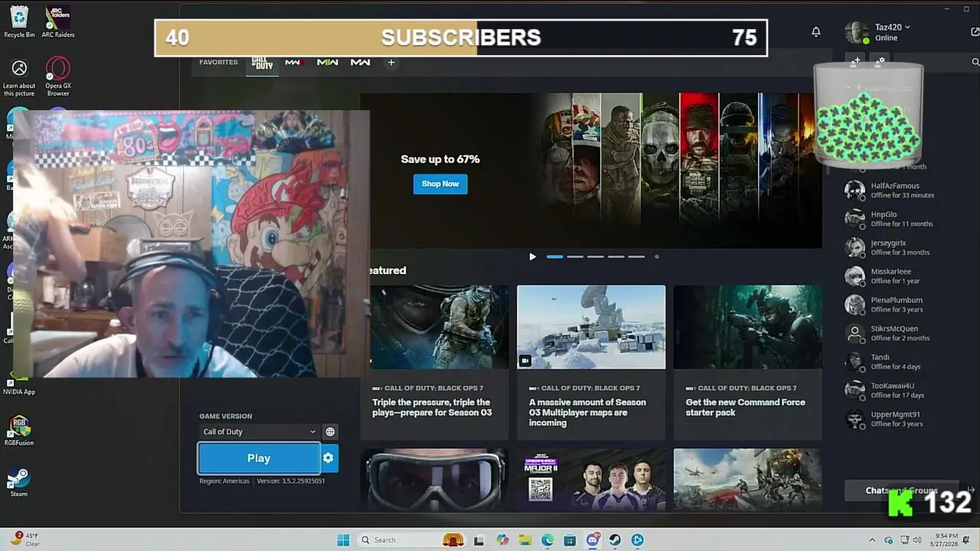The height and width of the screenshot is (551, 980).
Task: Open weather widget showing 45°F
Action: pos(25,540)
